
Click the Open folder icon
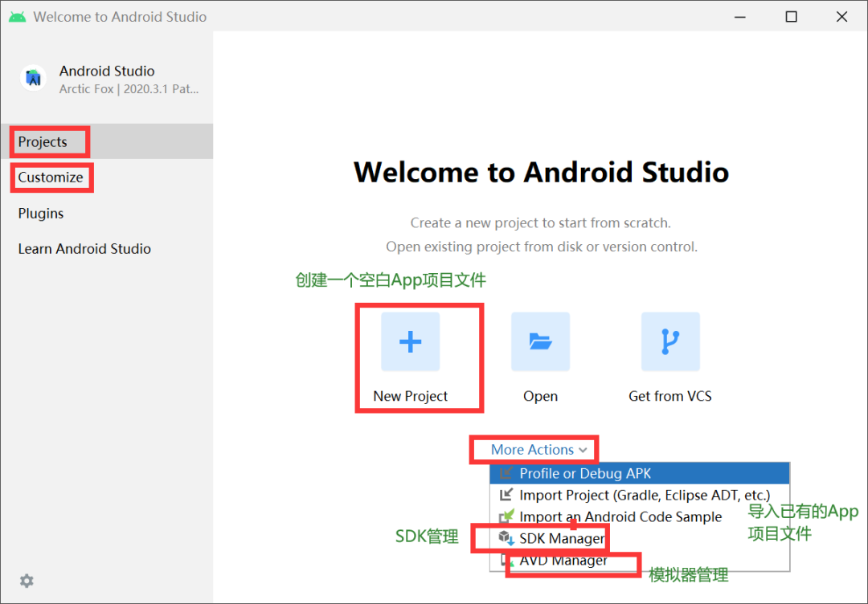(x=540, y=341)
